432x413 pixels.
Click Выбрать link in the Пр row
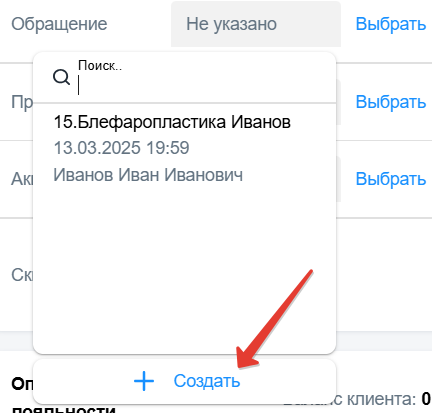[391, 102]
